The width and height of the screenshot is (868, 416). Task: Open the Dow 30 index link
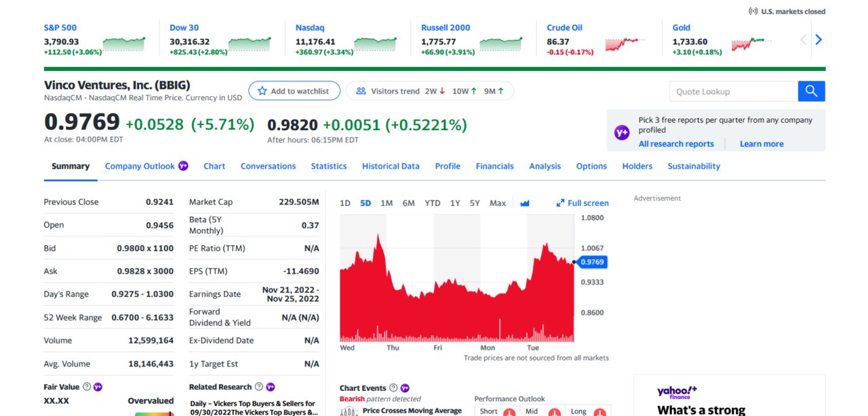(x=184, y=28)
